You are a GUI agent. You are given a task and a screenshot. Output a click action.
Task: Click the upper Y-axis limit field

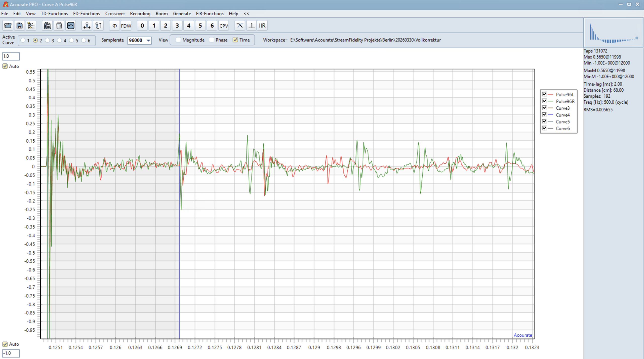pyautogui.click(x=11, y=56)
